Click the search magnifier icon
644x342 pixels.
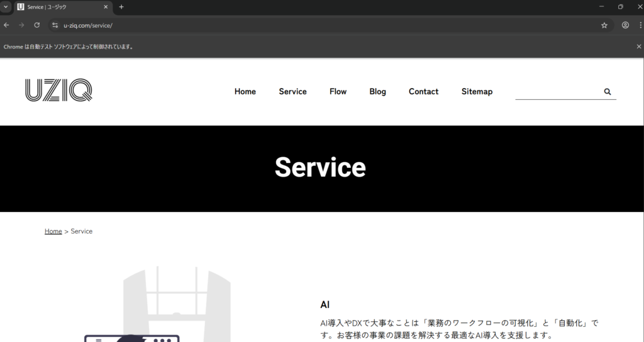point(608,92)
